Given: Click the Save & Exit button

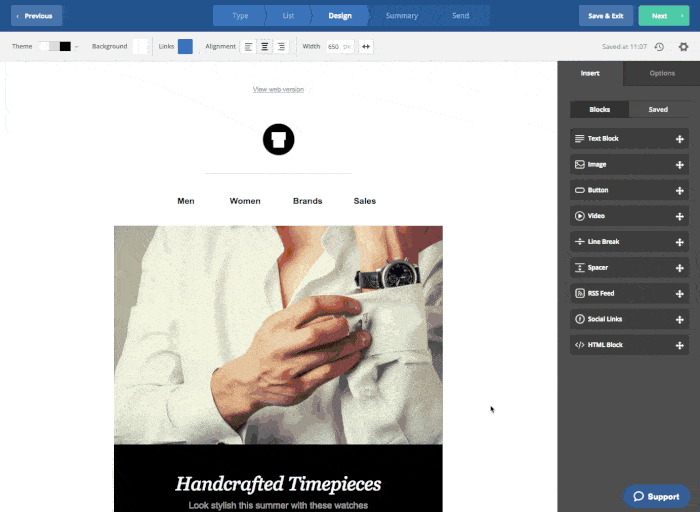Looking at the screenshot, I should pos(605,16).
